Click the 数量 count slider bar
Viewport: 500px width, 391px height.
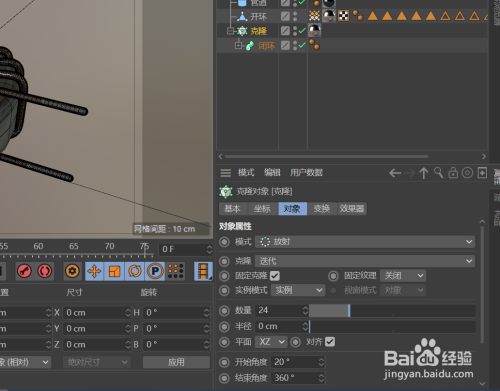(x=392, y=310)
